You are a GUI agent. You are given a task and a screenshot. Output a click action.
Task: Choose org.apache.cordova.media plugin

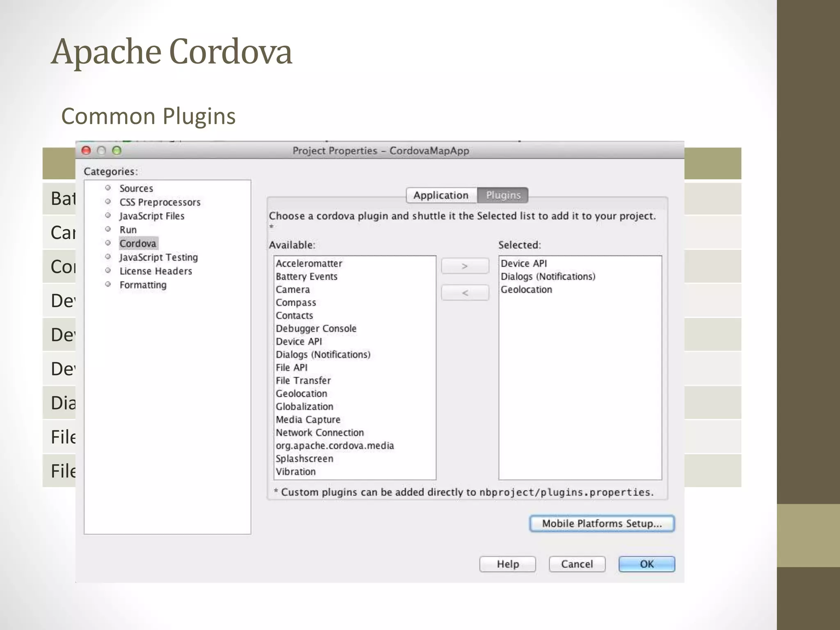pos(335,446)
